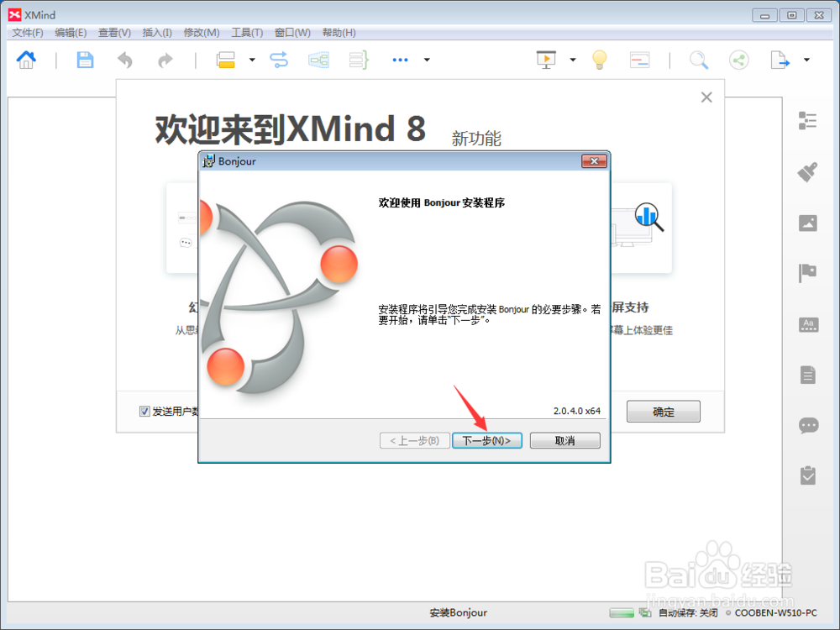Open the 文件(F) menu
Viewport: 840px width, 630px height.
(x=28, y=33)
